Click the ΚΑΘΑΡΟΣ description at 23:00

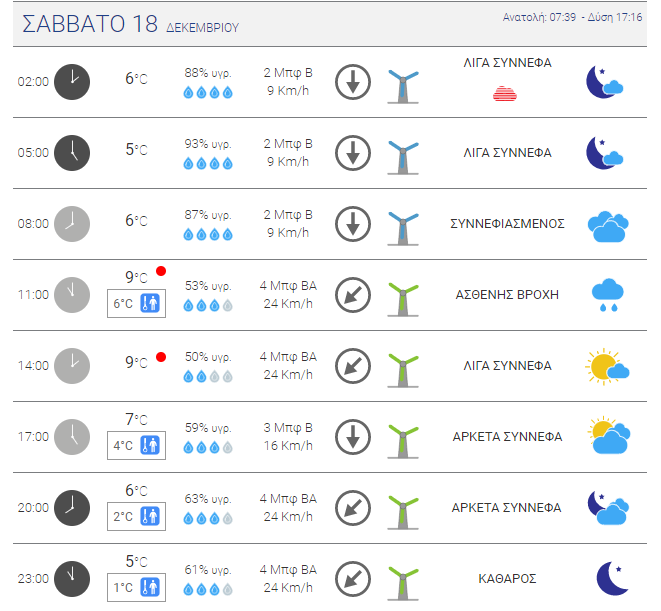point(507,579)
